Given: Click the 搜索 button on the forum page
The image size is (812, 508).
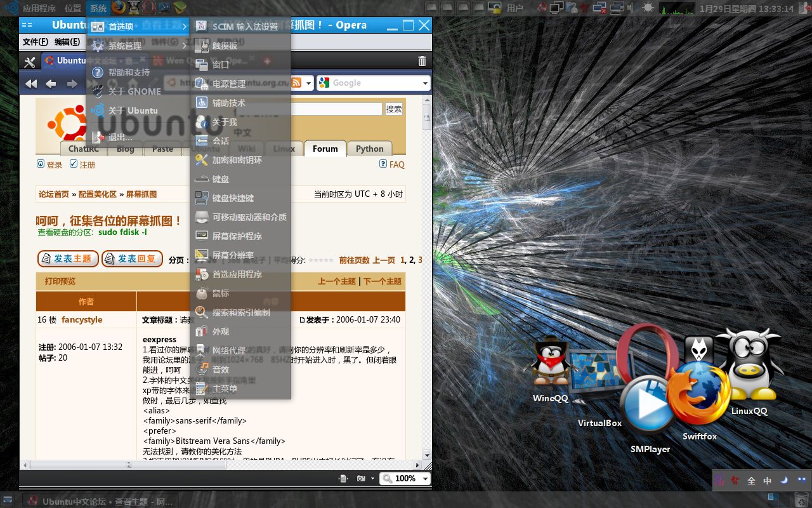Looking at the screenshot, I should (394, 109).
